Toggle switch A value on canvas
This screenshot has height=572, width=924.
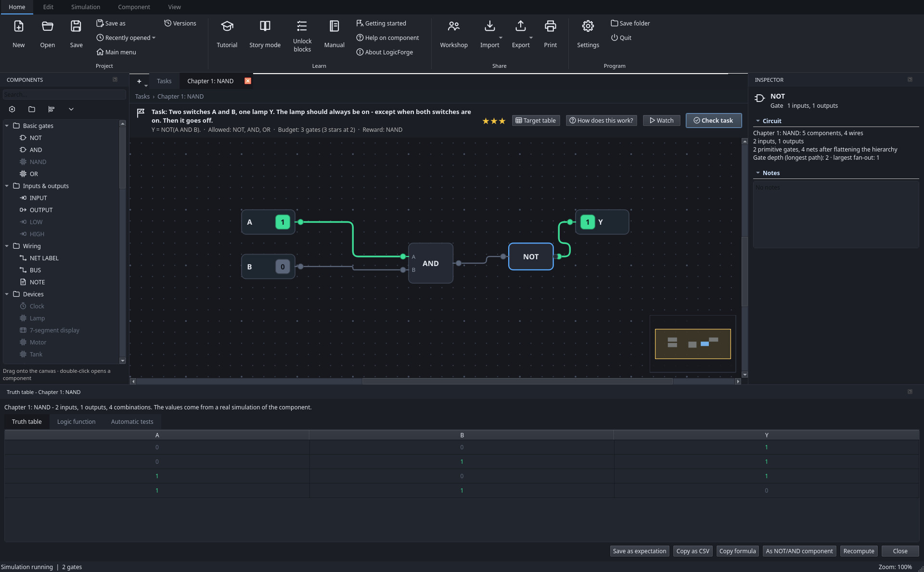coord(282,222)
